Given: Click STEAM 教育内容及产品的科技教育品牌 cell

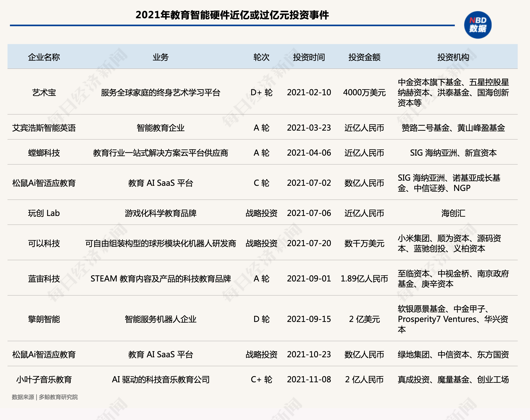Looking at the screenshot, I should click(x=161, y=279).
